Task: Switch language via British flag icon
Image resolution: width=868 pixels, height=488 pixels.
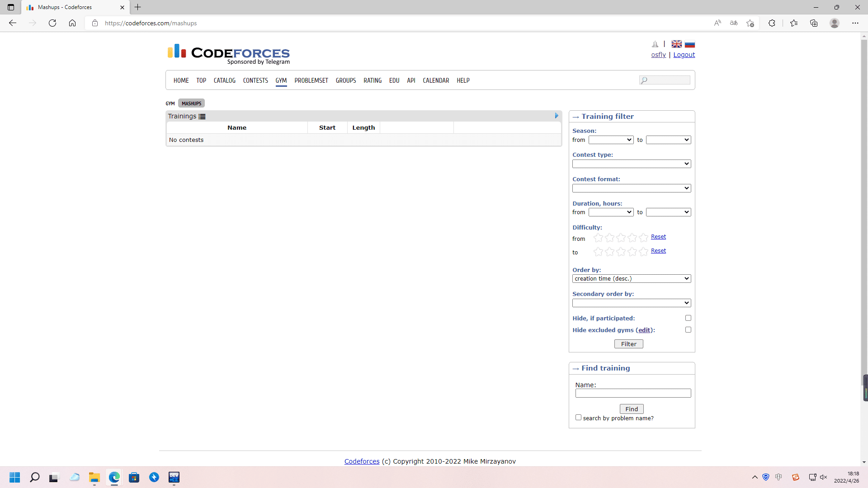Action: [x=676, y=44]
